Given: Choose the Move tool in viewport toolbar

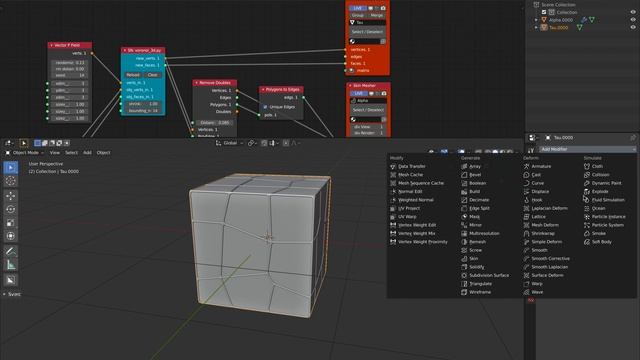Looking at the screenshot, I should tap(11, 196).
